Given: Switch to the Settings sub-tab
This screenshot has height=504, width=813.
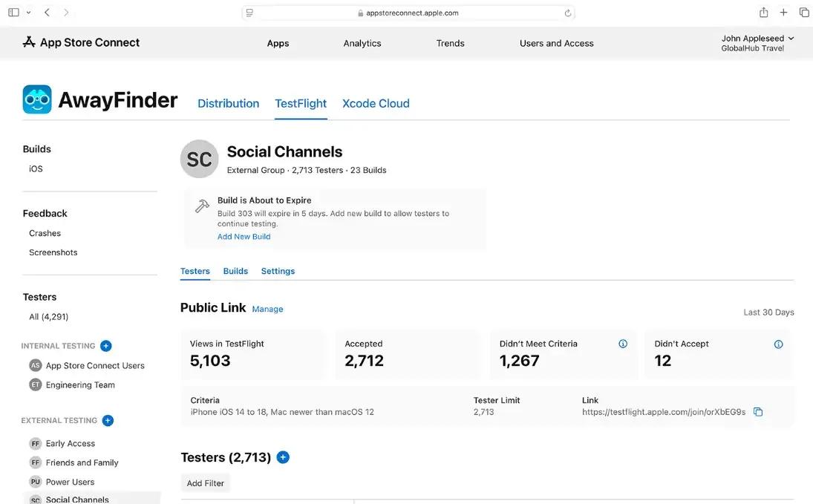Looking at the screenshot, I should coord(278,271).
